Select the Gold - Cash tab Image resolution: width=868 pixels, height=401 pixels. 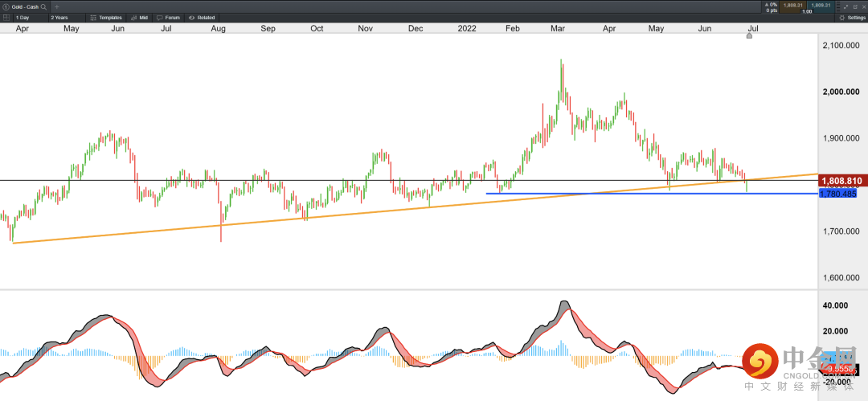[x=24, y=6]
